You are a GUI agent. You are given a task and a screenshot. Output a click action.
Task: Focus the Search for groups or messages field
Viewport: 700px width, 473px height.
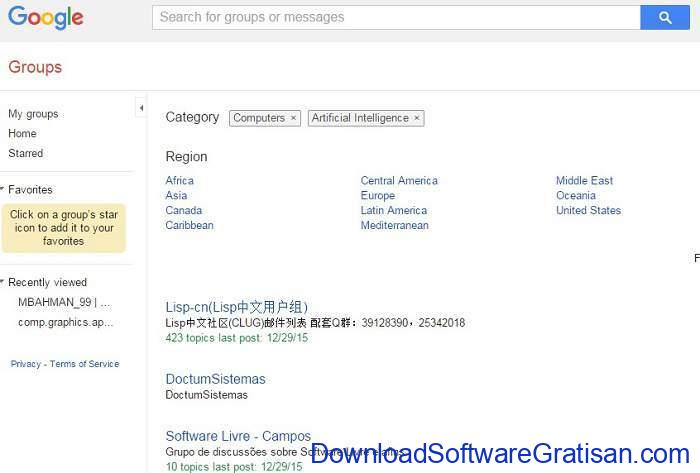396,17
